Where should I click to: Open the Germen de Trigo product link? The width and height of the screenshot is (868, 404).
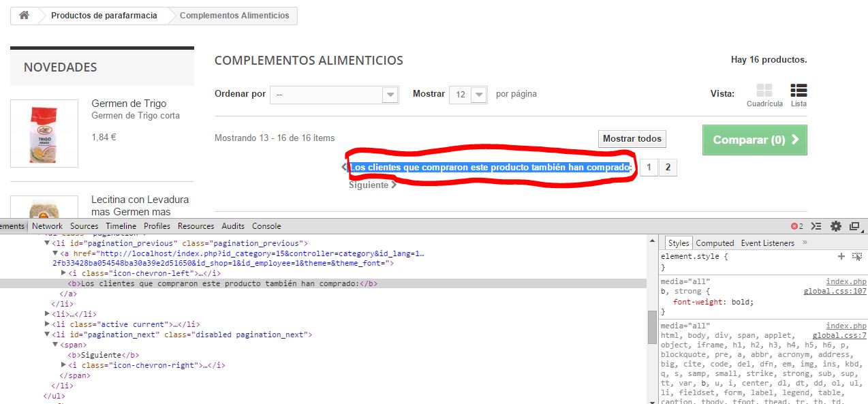(x=129, y=104)
